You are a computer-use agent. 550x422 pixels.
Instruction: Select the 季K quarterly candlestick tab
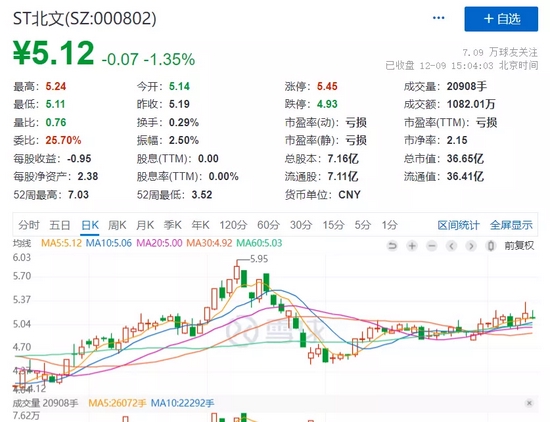pyautogui.click(x=173, y=225)
